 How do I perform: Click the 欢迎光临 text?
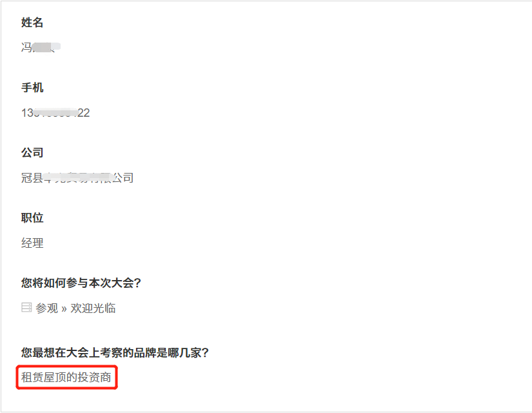(x=93, y=308)
